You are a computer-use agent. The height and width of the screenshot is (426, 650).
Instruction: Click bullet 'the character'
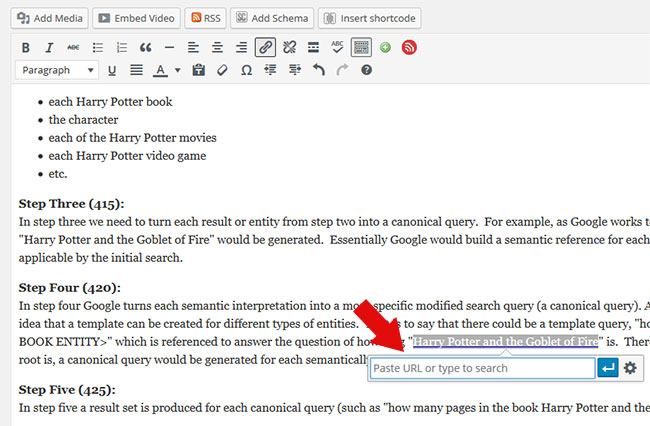tap(83, 120)
